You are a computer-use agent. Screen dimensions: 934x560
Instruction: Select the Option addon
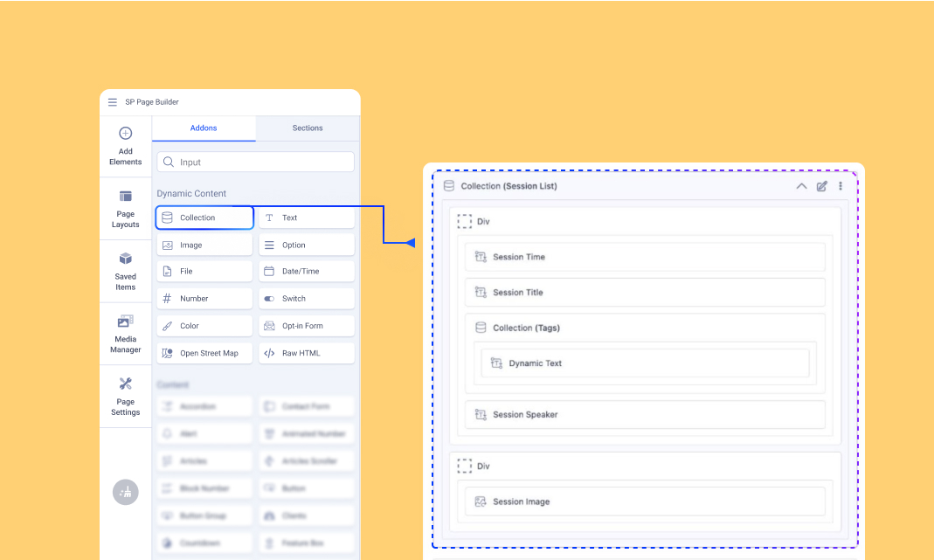click(x=307, y=245)
